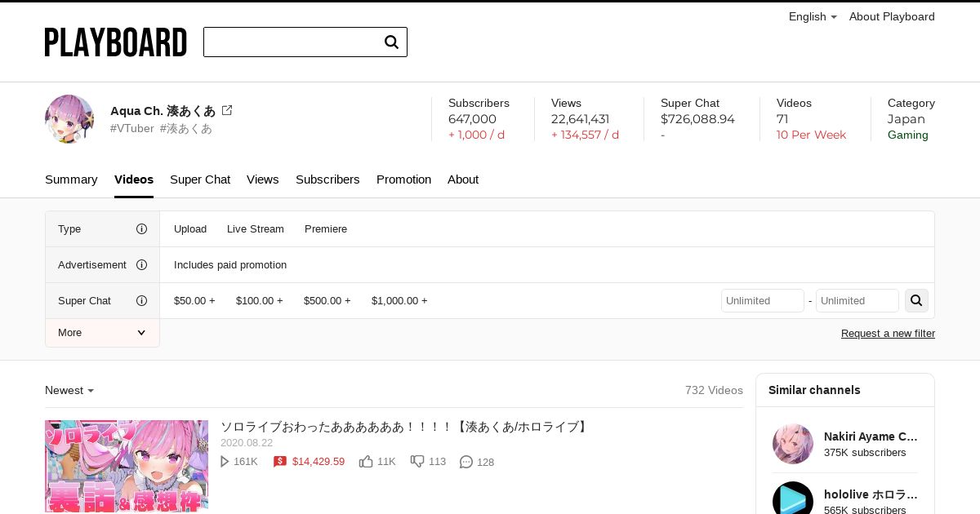Click Nakiri Ayame channel avatar
The image size is (980, 514).
(793, 444)
